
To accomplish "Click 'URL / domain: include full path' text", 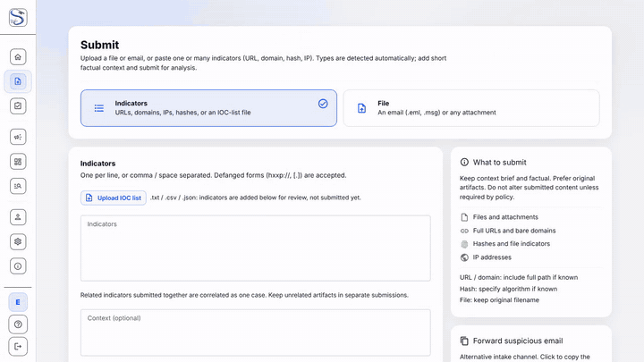I will [x=519, y=277].
